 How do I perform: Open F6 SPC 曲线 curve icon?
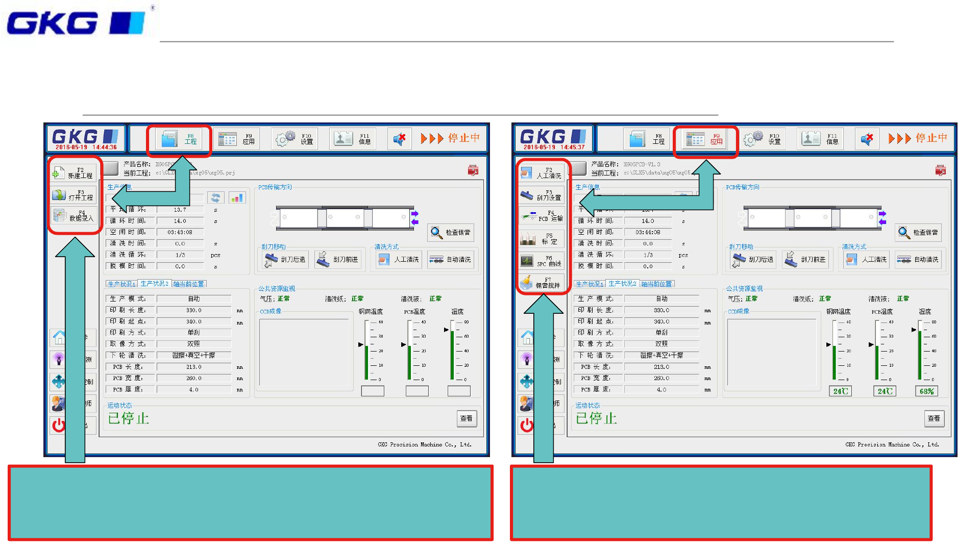point(541,261)
